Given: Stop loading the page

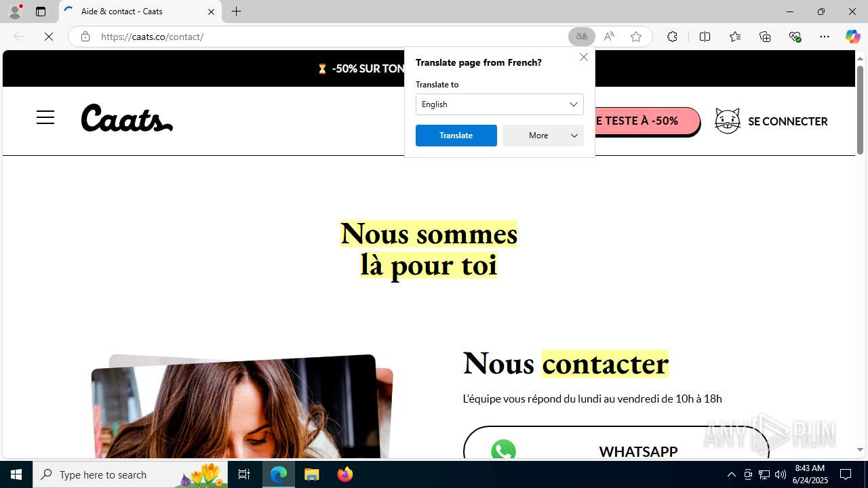Looking at the screenshot, I should pyautogui.click(x=49, y=37).
